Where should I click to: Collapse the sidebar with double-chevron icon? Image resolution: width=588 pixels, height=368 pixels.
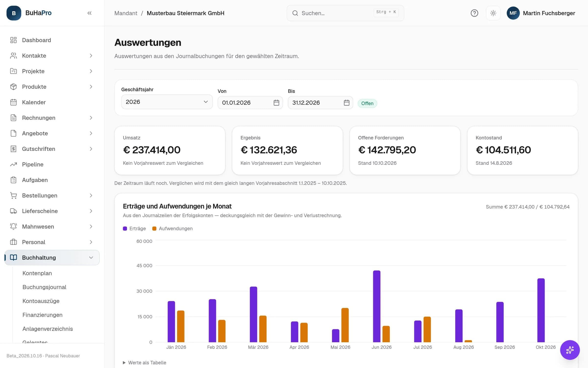click(89, 13)
